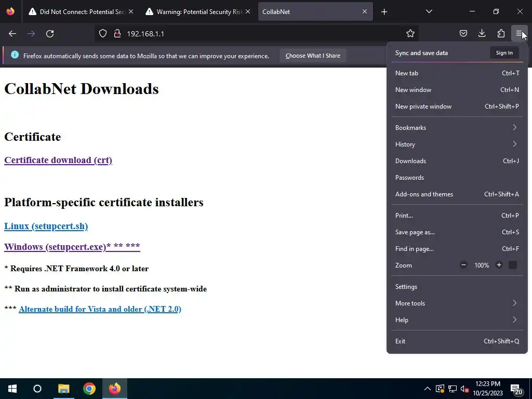Open tracking protection shield icon
Screen dimensions: 532x399
pos(103,34)
